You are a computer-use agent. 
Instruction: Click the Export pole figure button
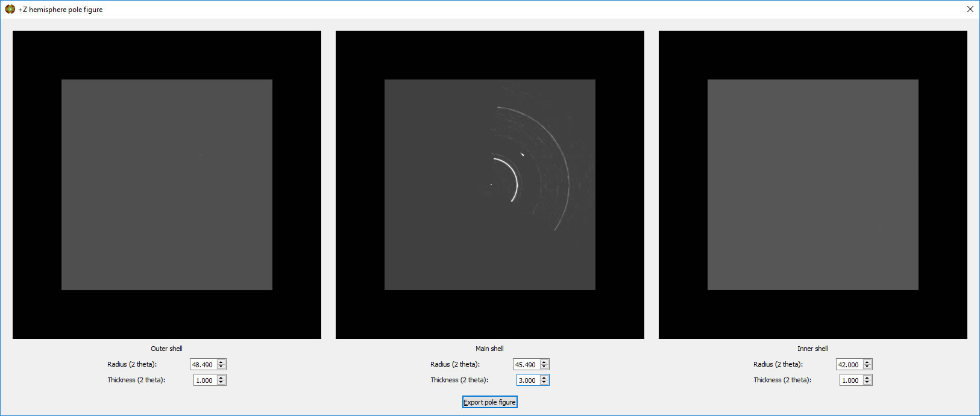pos(489,402)
